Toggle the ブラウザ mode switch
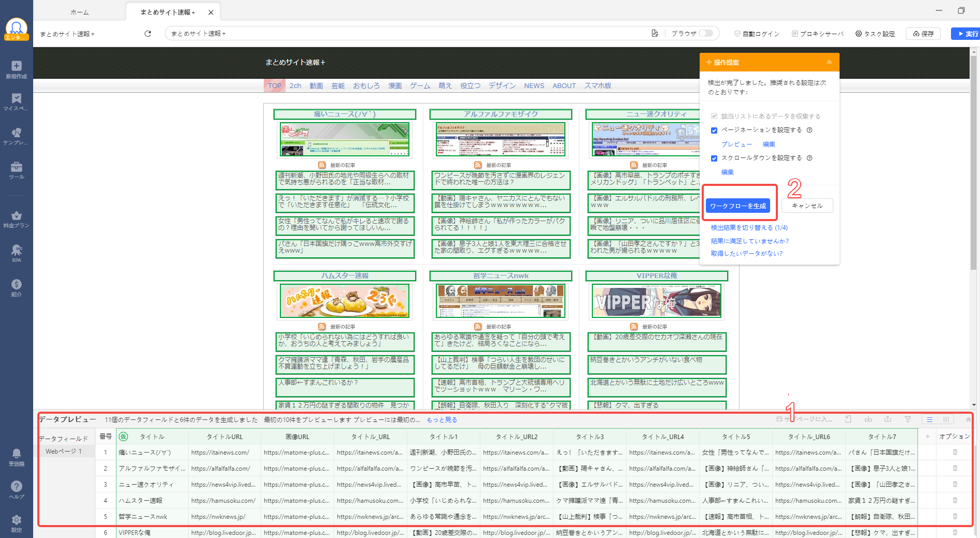This screenshot has width=980, height=538. click(705, 34)
